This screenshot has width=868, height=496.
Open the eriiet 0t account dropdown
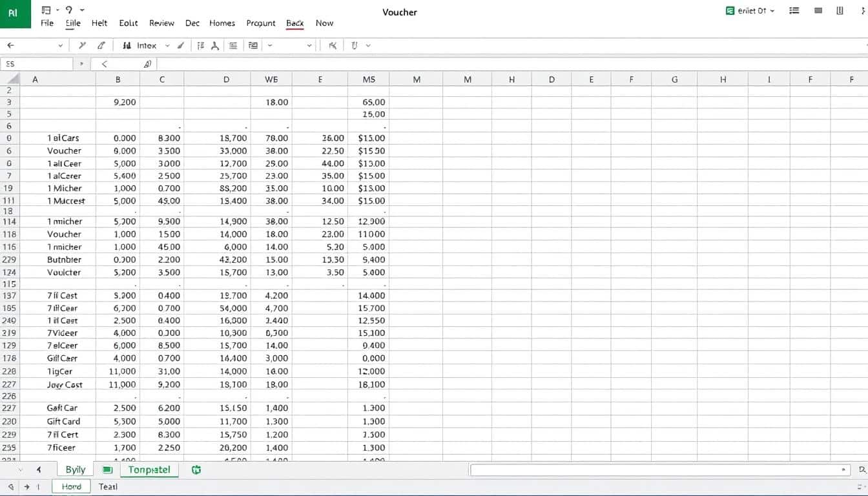pos(750,11)
